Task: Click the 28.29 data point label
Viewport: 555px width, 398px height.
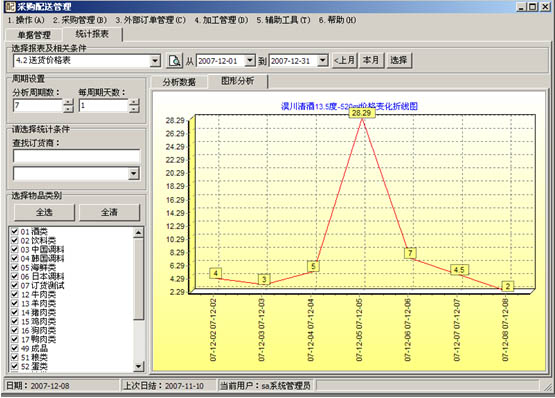Action: pos(361,113)
